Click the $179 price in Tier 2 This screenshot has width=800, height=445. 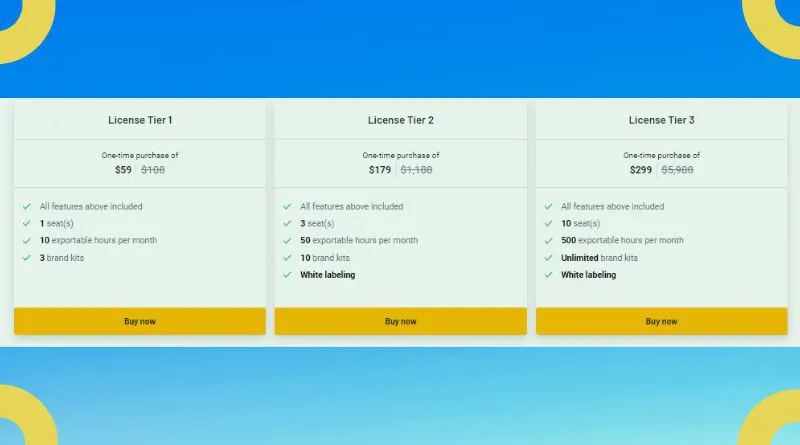[380, 170]
